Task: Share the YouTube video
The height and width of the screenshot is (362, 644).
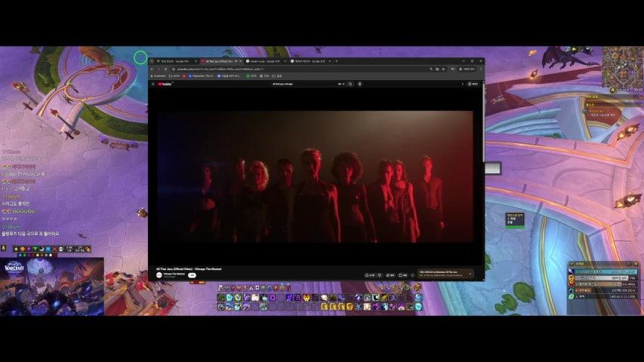Action: [390, 275]
